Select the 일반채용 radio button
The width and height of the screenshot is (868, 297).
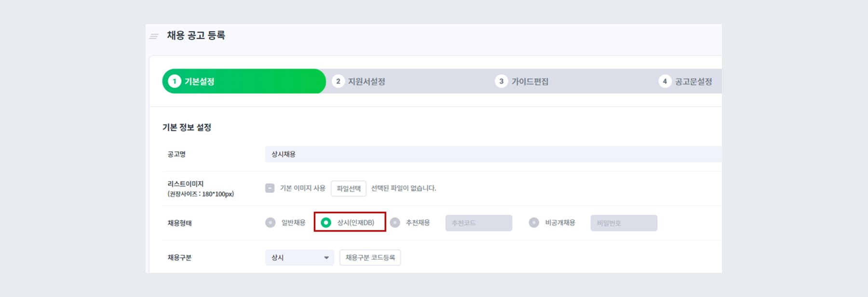[x=270, y=223]
